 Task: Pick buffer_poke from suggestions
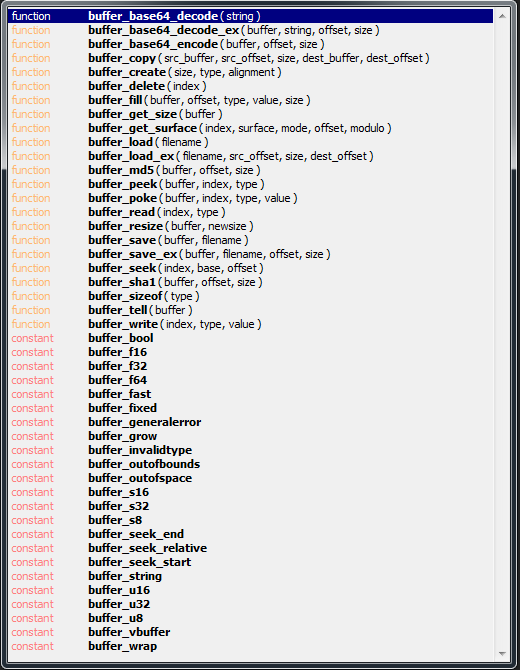coord(250,198)
